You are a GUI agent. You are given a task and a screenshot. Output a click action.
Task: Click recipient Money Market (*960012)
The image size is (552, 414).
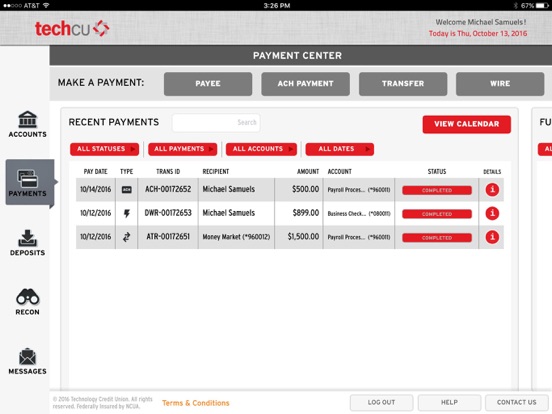tap(236, 237)
